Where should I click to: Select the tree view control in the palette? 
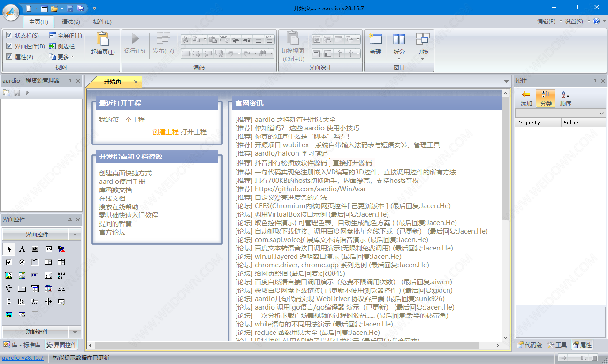(x=9, y=288)
